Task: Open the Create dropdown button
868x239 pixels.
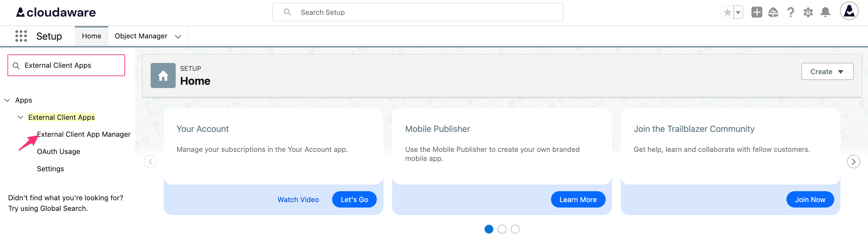Action: 827,72
